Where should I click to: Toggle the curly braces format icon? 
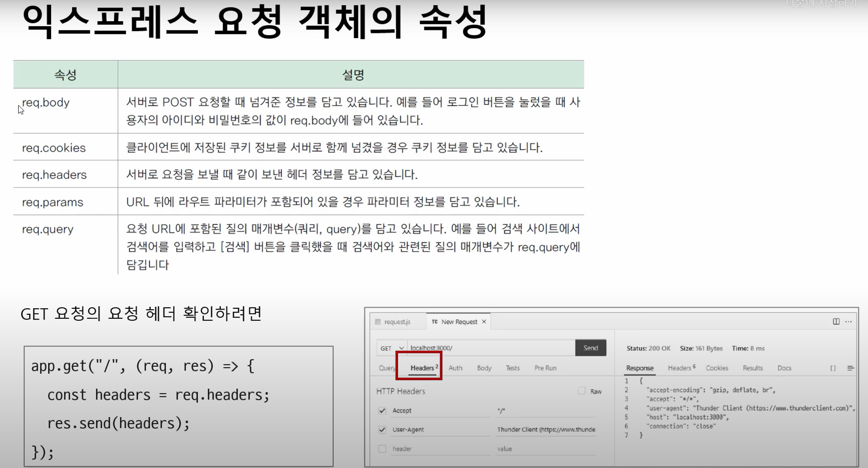tap(833, 368)
